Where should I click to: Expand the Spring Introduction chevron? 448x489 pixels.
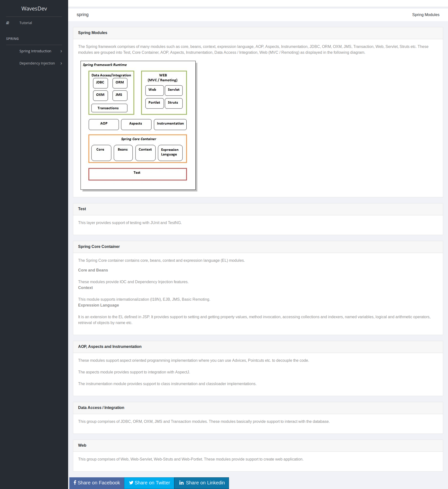(x=61, y=51)
